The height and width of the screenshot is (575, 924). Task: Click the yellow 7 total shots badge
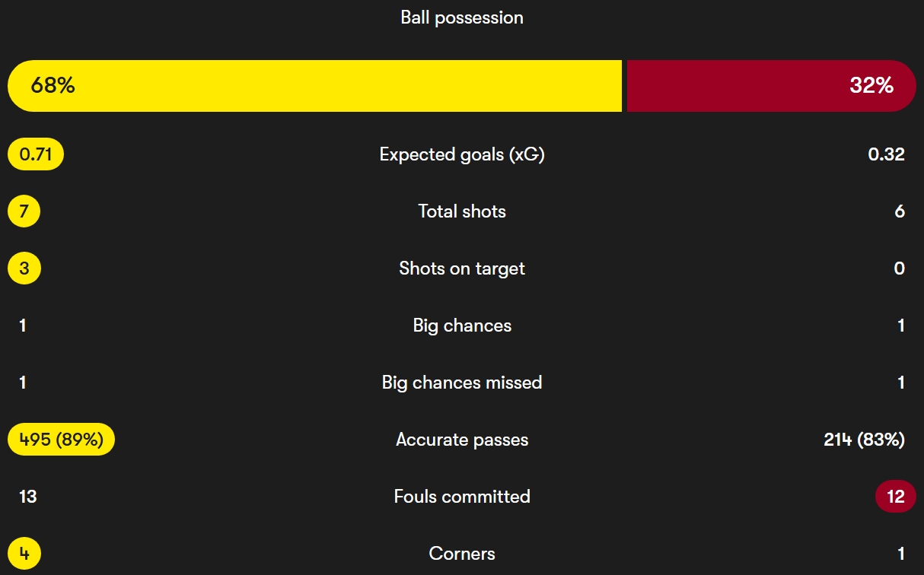pos(24,211)
